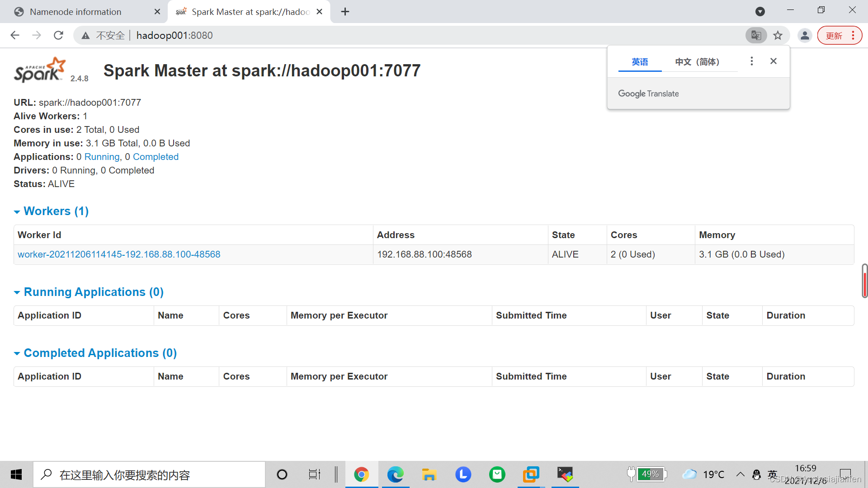Click the not-secure warning triangle icon
The image size is (868, 488).
click(85, 35)
